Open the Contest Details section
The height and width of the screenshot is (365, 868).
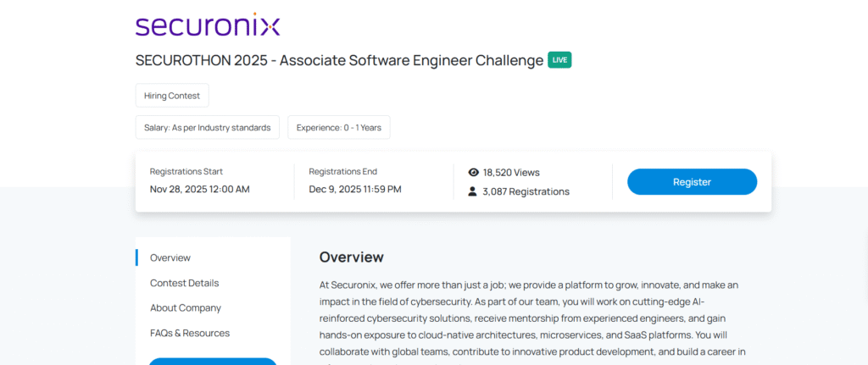click(184, 283)
